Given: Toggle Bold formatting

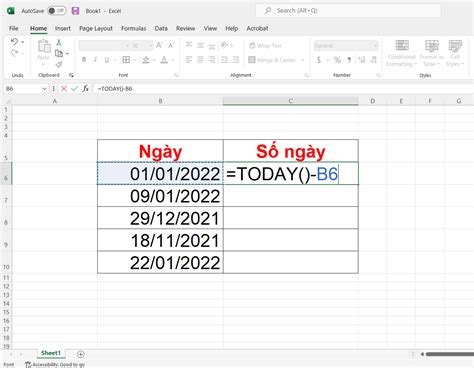Looking at the screenshot, I should click(84, 60).
